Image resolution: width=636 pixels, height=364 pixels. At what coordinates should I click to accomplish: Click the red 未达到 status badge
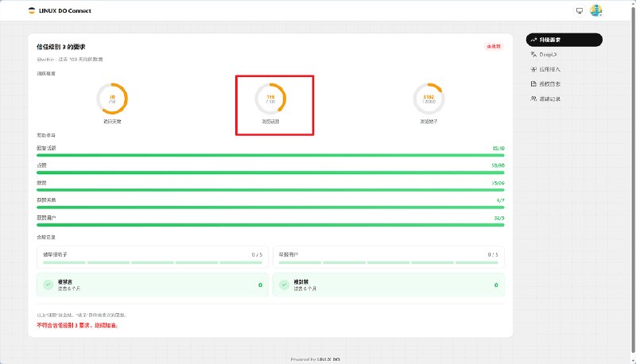pos(494,47)
